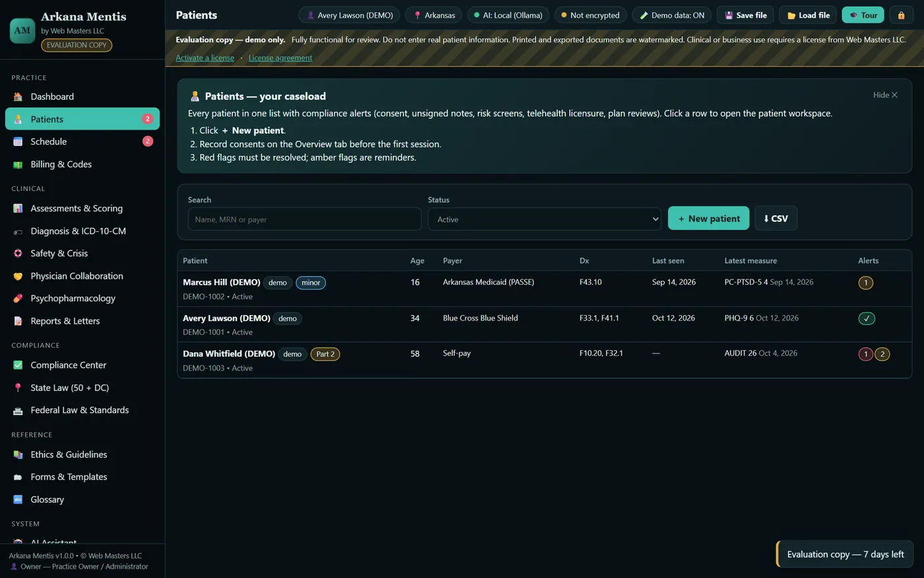The image size is (924, 578).
Task: Focus the Name, MRN or payer search field
Action: coord(304,219)
